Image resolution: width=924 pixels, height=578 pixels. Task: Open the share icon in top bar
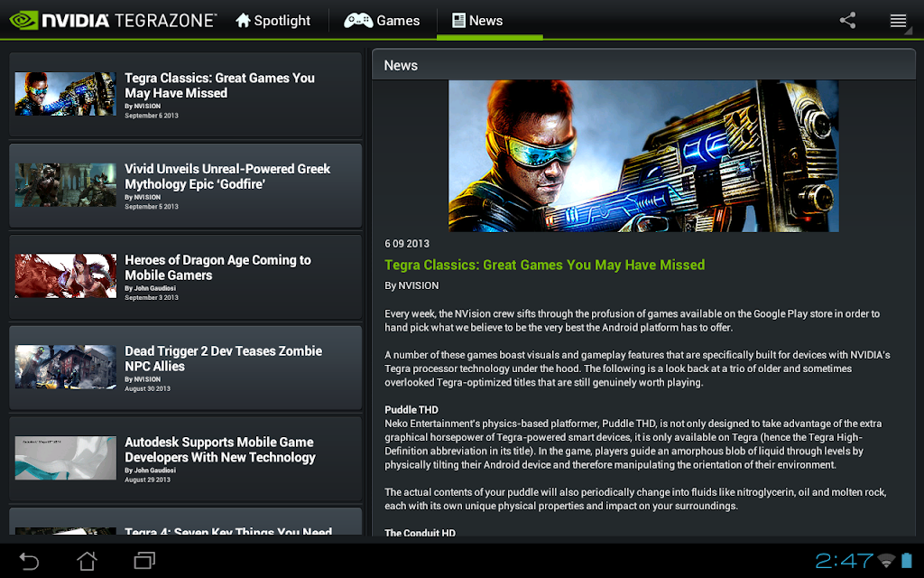click(x=847, y=20)
